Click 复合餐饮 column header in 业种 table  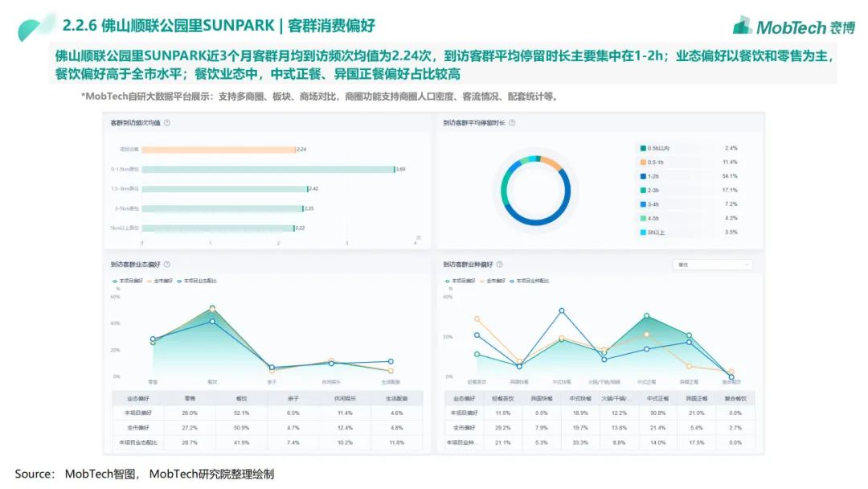pyautogui.click(x=735, y=399)
